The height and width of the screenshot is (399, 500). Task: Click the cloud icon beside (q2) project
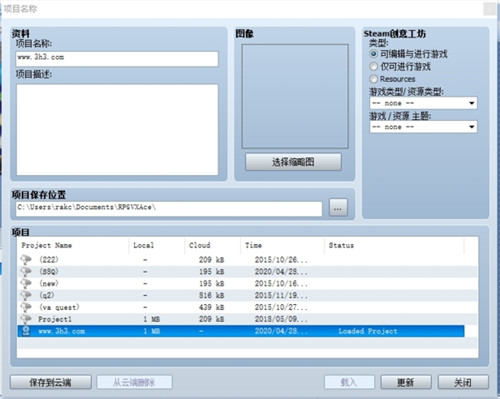[x=26, y=295]
